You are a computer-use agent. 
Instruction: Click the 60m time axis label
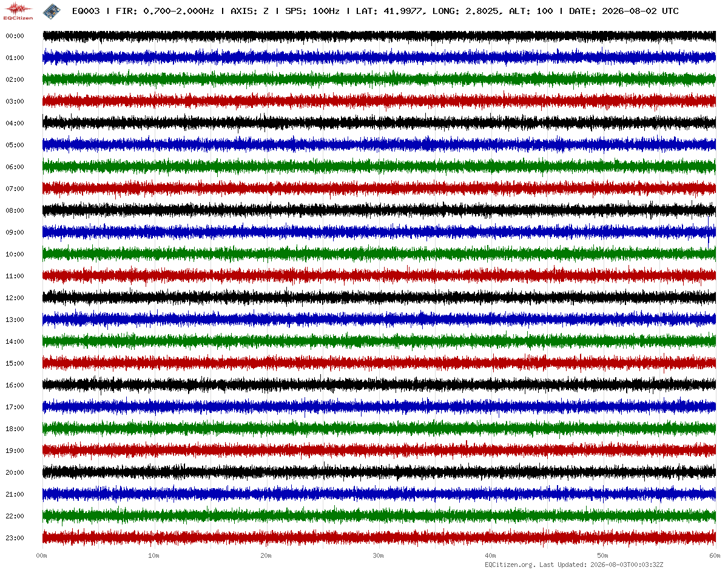715,555
